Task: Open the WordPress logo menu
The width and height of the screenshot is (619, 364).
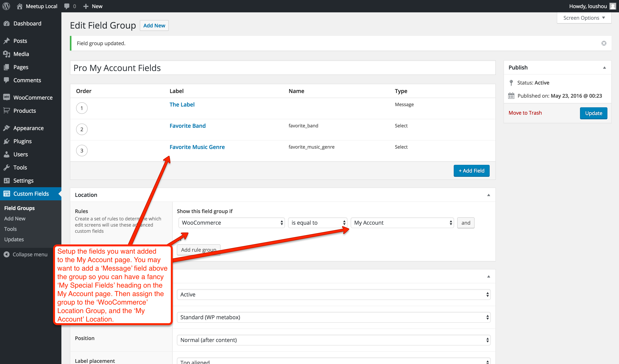Action: point(6,6)
